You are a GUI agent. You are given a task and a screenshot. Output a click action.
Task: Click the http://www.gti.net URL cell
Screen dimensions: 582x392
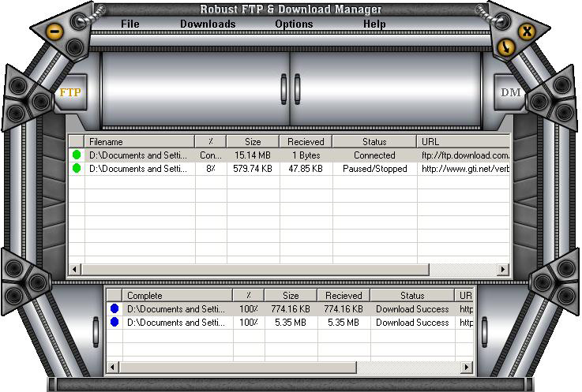pyautogui.click(x=465, y=169)
